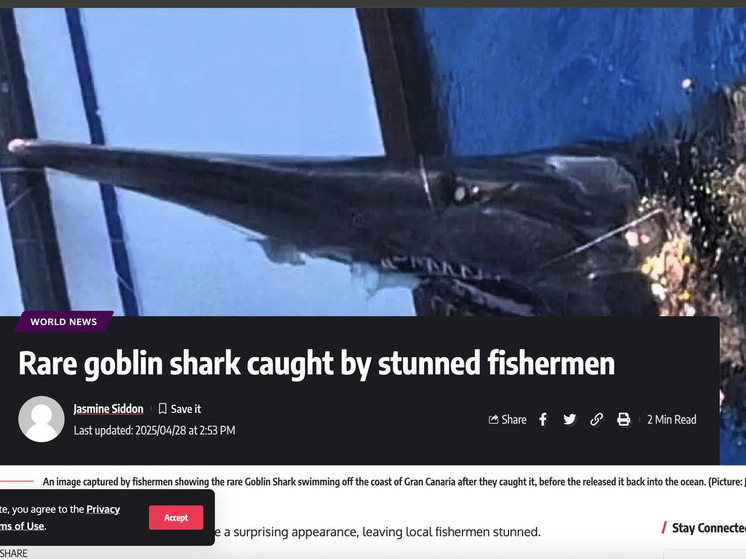Select the WORLD NEWS category tag
This screenshot has height=559, width=746.
click(x=64, y=322)
